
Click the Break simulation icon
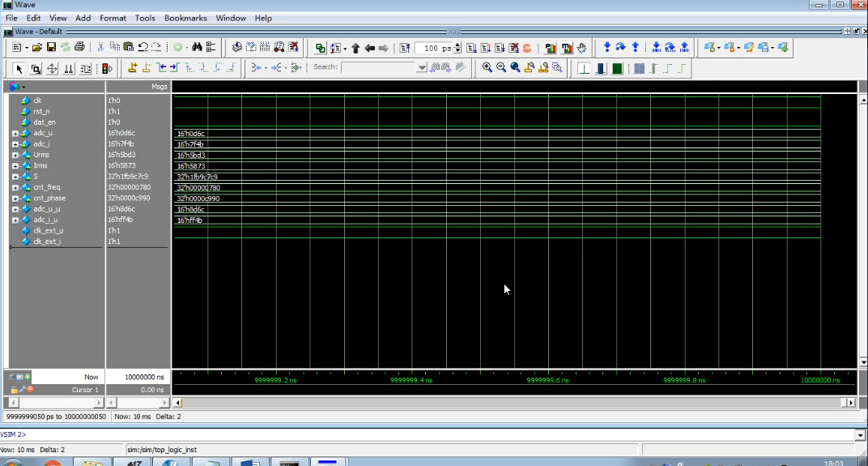coord(513,48)
